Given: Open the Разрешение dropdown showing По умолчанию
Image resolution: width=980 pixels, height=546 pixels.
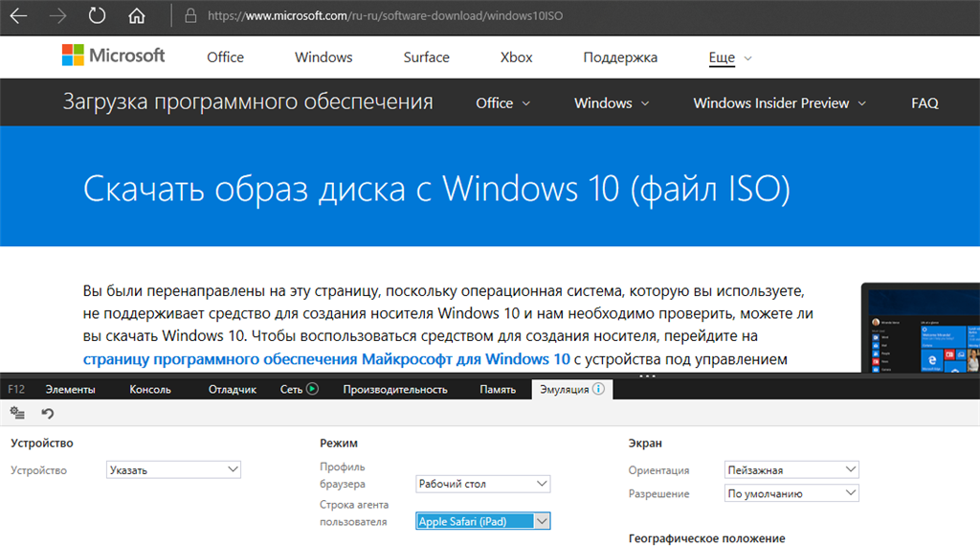Looking at the screenshot, I should click(x=791, y=493).
